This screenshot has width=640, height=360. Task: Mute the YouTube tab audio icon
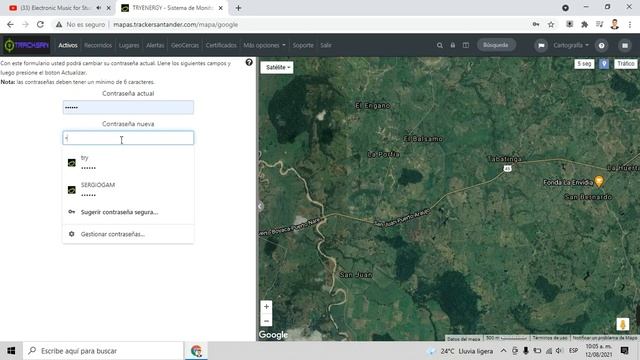(98, 8)
